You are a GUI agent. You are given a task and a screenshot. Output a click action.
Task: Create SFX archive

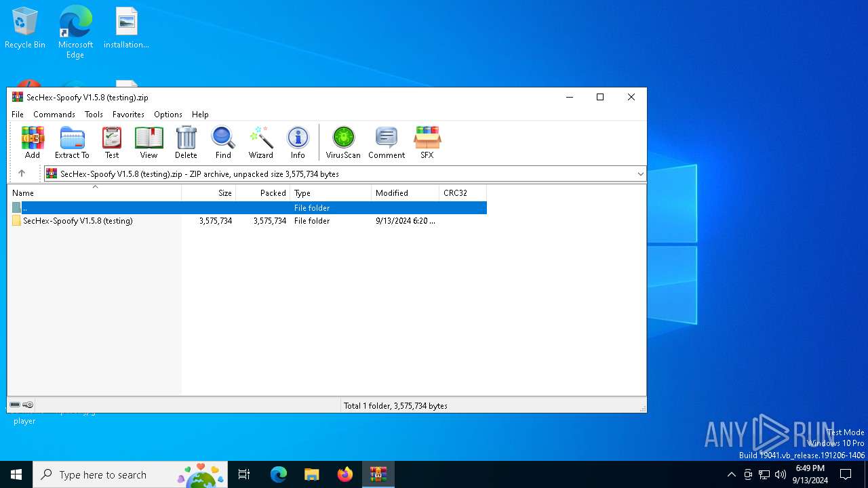tap(427, 142)
